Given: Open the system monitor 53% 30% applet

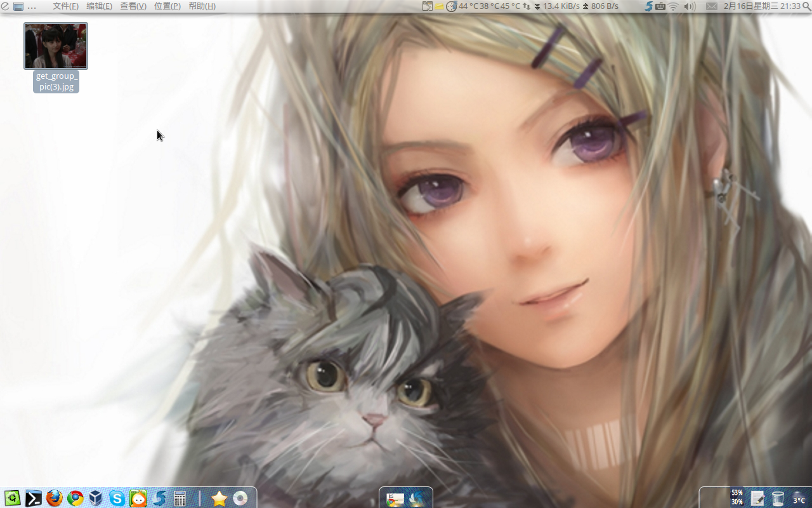Looking at the screenshot, I should click(737, 497).
